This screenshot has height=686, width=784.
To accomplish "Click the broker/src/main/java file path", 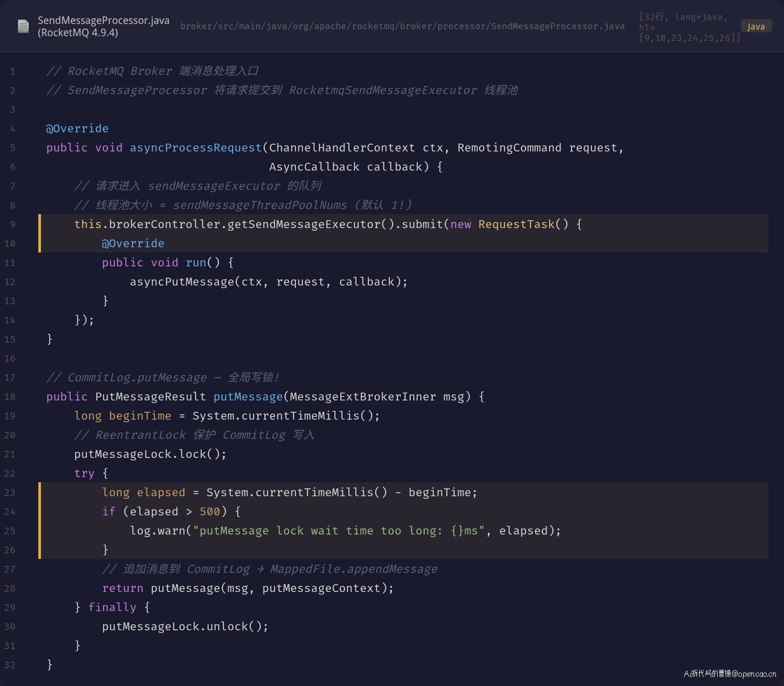I will point(402,26).
